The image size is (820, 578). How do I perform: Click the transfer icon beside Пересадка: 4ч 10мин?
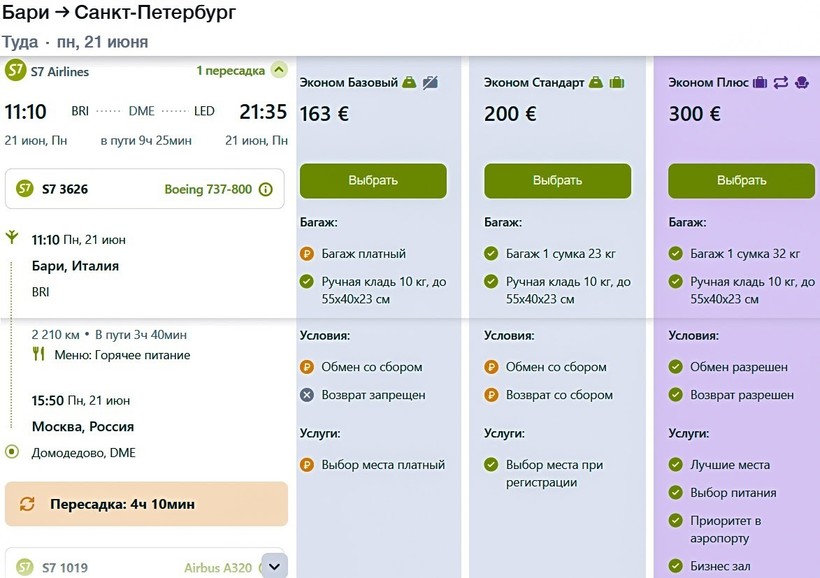point(27,504)
